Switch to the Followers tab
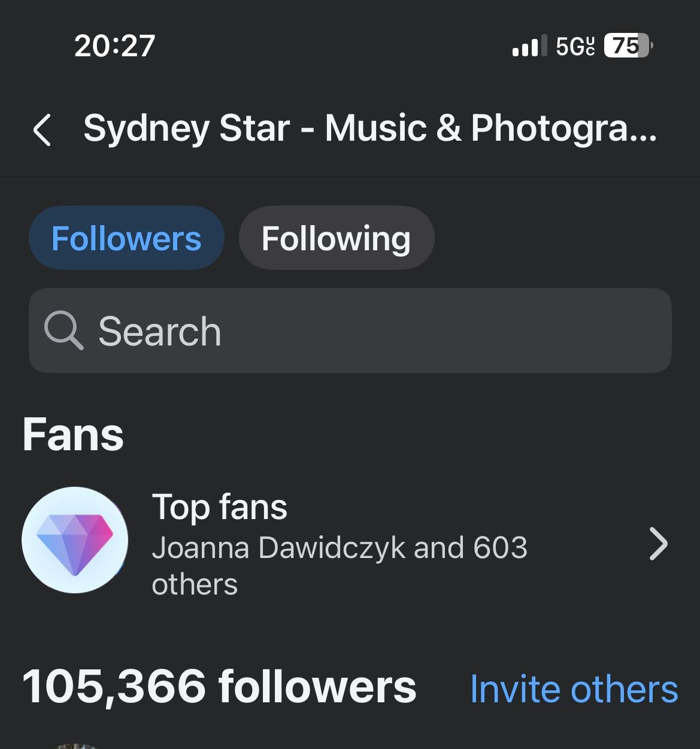Screen dimensions: 700x749 tap(126, 238)
